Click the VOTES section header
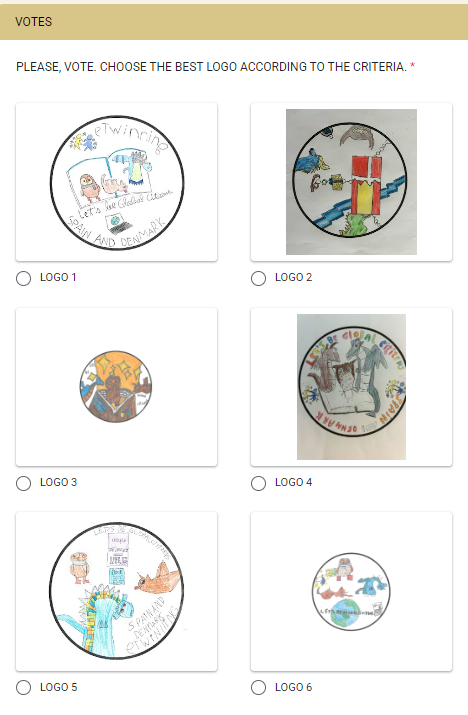The height and width of the screenshot is (715, 468). pos(234,22)
